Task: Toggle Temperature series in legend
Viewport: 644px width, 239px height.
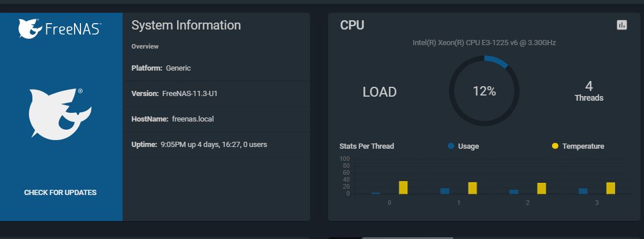Action: tap(578, 146)
